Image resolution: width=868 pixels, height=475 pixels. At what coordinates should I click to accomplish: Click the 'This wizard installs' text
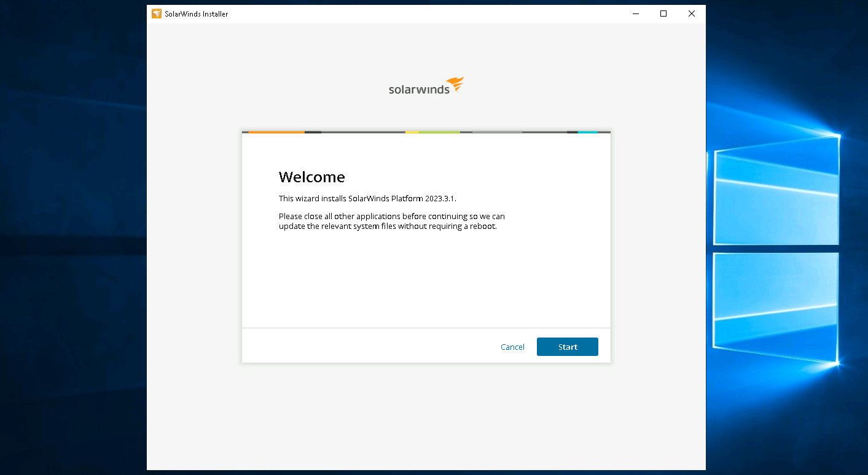click(x=313, y=198)
